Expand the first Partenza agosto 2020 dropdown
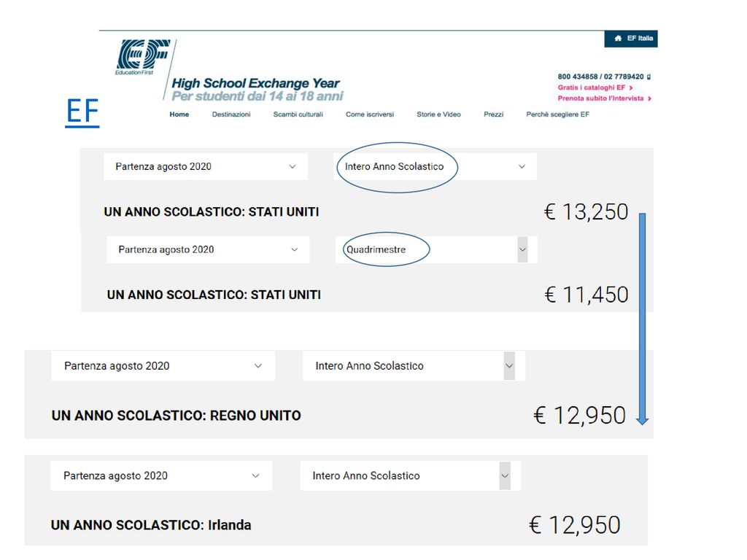This screenshot has height=560, width=747. [x=206, y=167]
